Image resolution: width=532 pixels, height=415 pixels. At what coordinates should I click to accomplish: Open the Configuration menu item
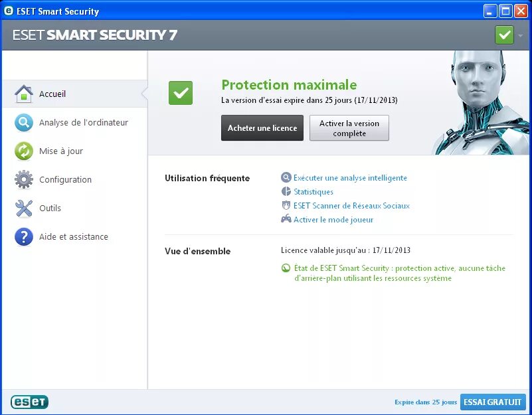[65, 180]
